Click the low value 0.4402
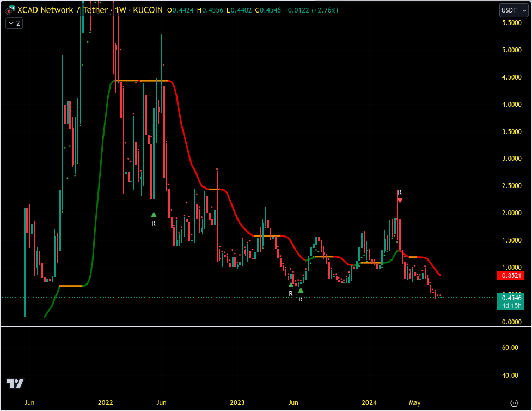The height and width of the screenshot is (411, 532). (241, 10)
